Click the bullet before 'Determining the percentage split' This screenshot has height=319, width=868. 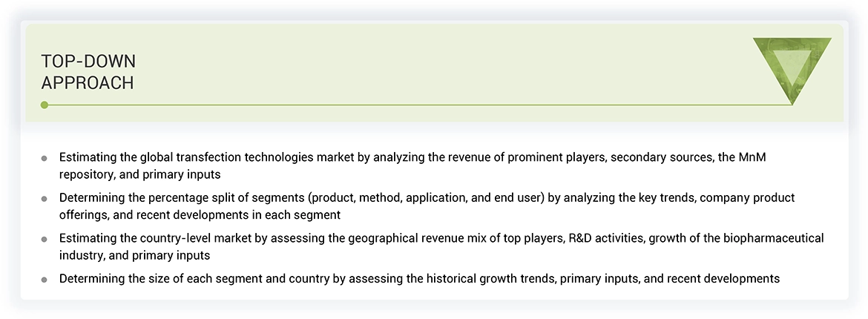[45, 199]
